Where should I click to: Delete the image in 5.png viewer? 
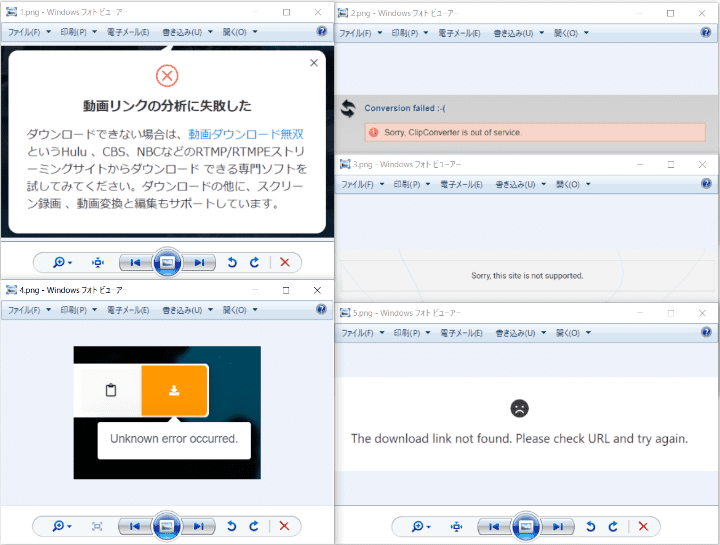tap(643, 526)
